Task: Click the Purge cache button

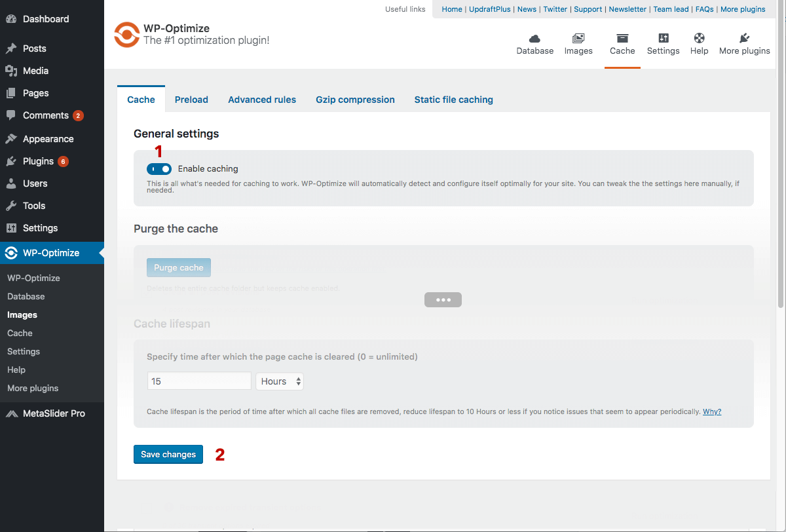Action: pyautogui.click(x=179, y=267)
